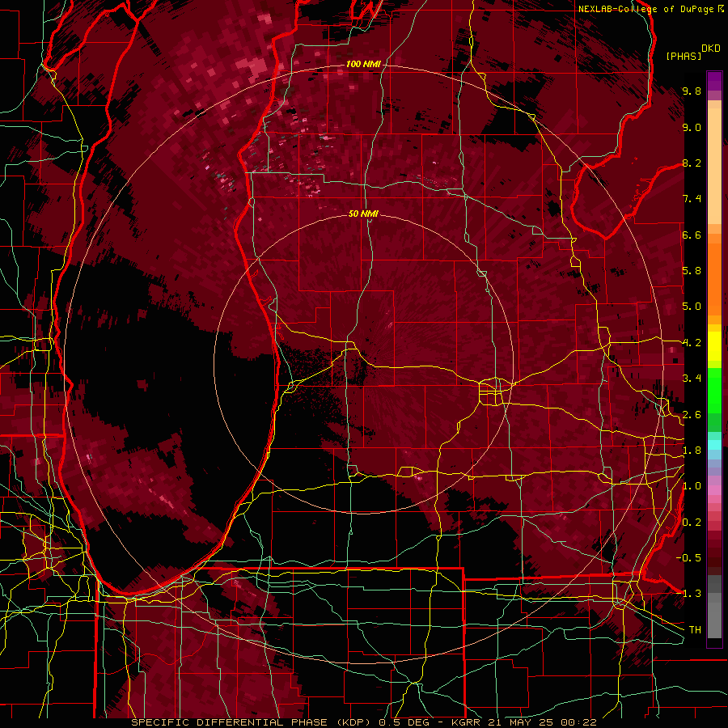The width and height of the screenshot is (728, 728).
Task: Click the "100 NMI" range ring label
Action: coord(363,64)
